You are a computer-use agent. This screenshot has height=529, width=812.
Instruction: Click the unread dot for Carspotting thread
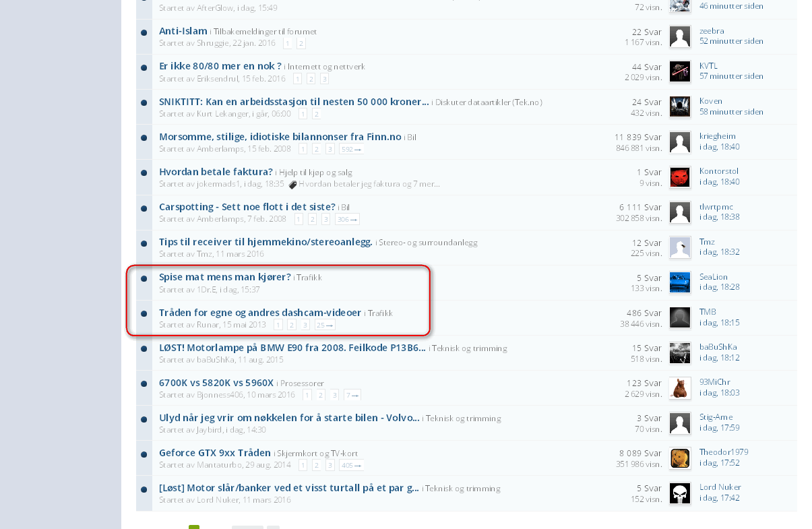click(x=144, y=208)
